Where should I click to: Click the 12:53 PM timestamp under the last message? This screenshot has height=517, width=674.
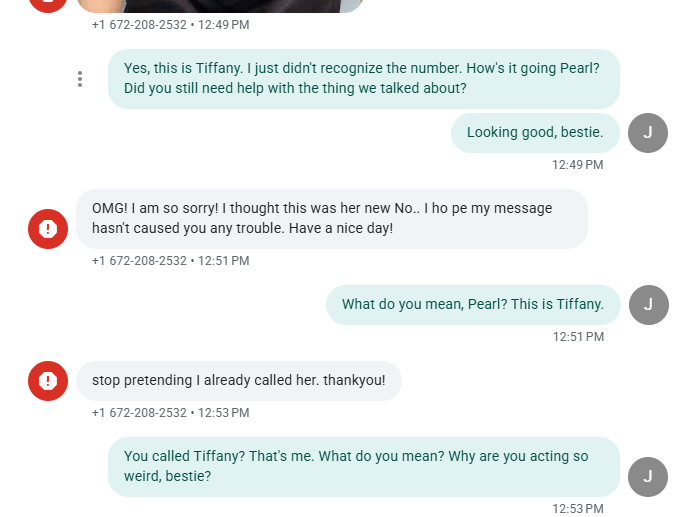tap(578, 509)
